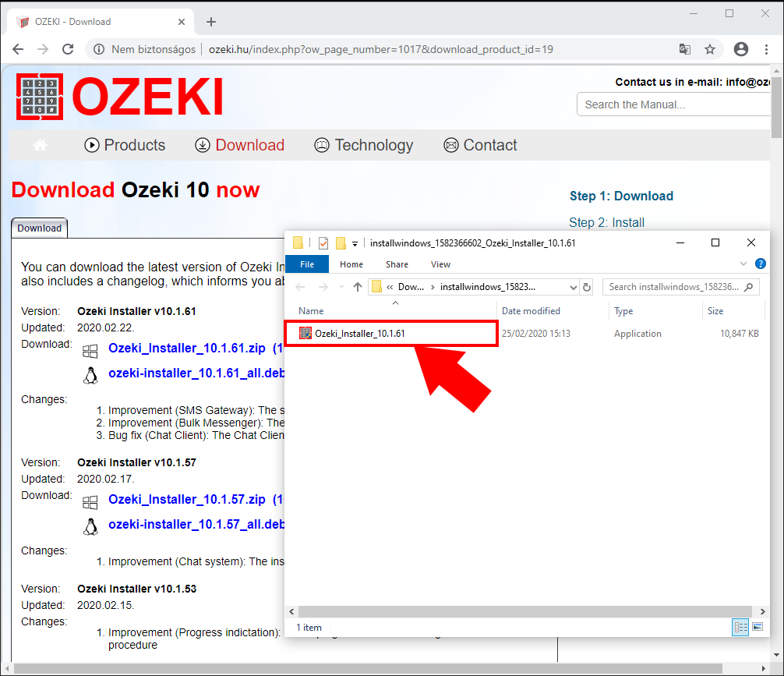The width and height of the screenshot is (784, 676).
Task: Download Ozeki_Installer_10.1.61.zip
Action: (x=187, y=349)
